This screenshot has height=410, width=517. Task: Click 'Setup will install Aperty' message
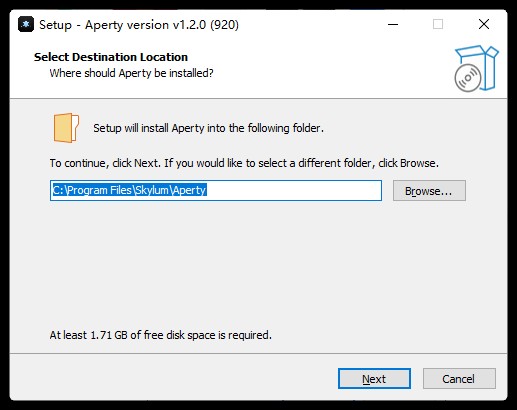(208, 128)
